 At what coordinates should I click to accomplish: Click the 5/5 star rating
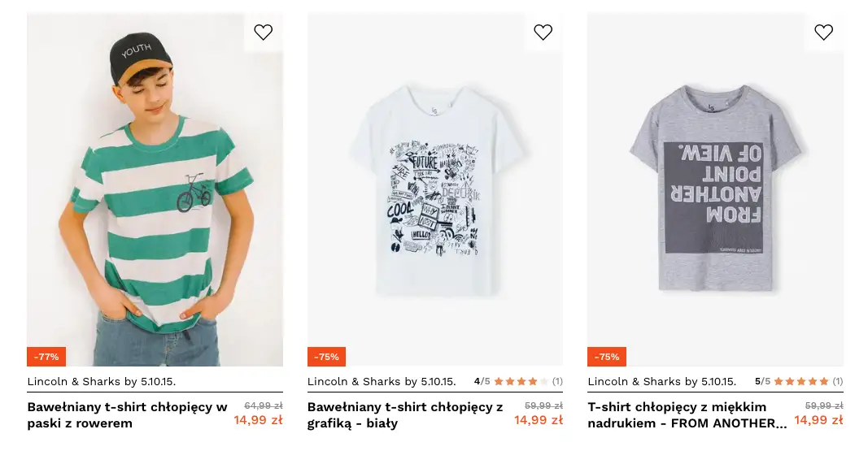click(799, 381)
